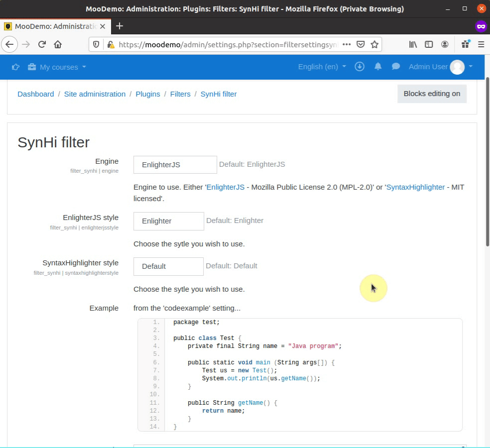Click the address bar URL
490x448 pixels.
click(x=228, y=45)
